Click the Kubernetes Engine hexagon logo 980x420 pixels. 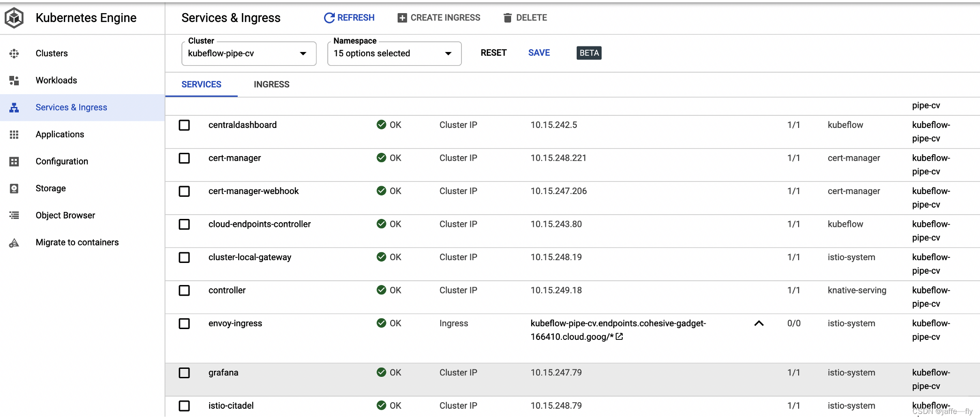[x=14, y=18]
